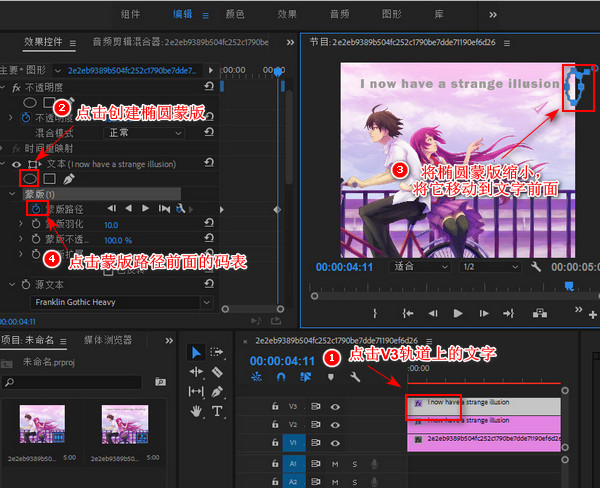Open the 1/2 playback resolution dropdown
Screen dimensions: 600x488
(490, 267)
